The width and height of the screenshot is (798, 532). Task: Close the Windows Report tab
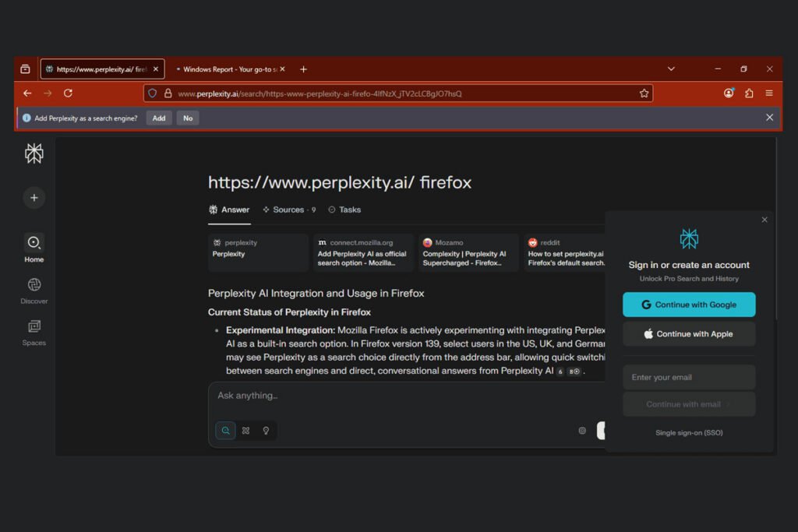(x=282, y=69)
